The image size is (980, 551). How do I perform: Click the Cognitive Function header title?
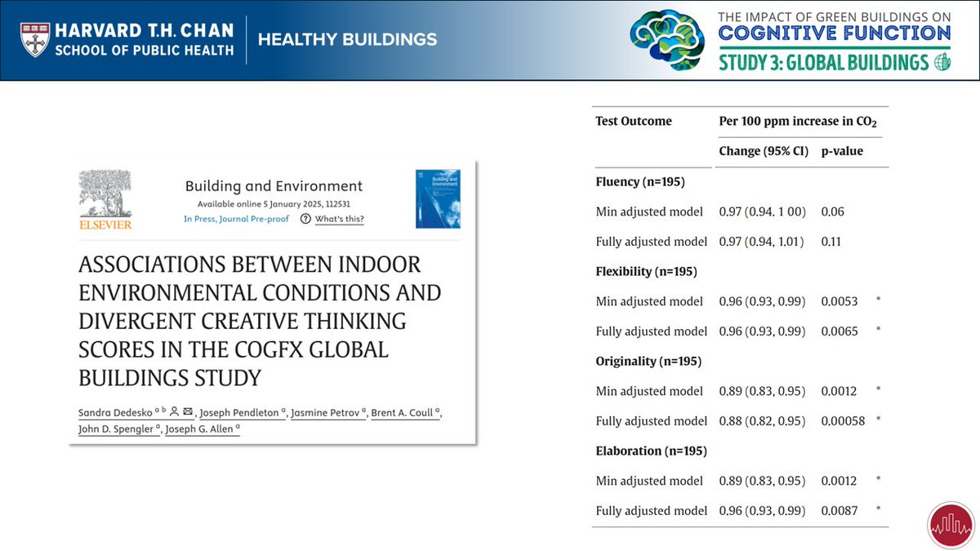pyautogui.click(x=835, y=33)
